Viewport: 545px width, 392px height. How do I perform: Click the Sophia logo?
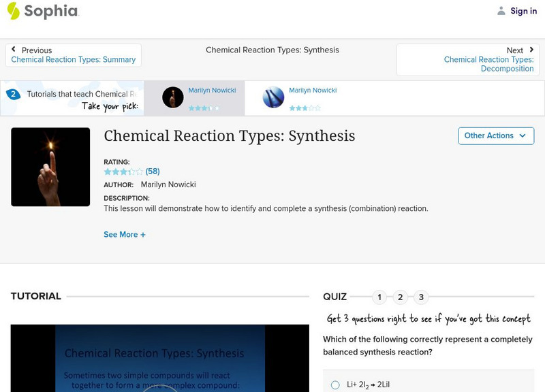click(41, 11)
